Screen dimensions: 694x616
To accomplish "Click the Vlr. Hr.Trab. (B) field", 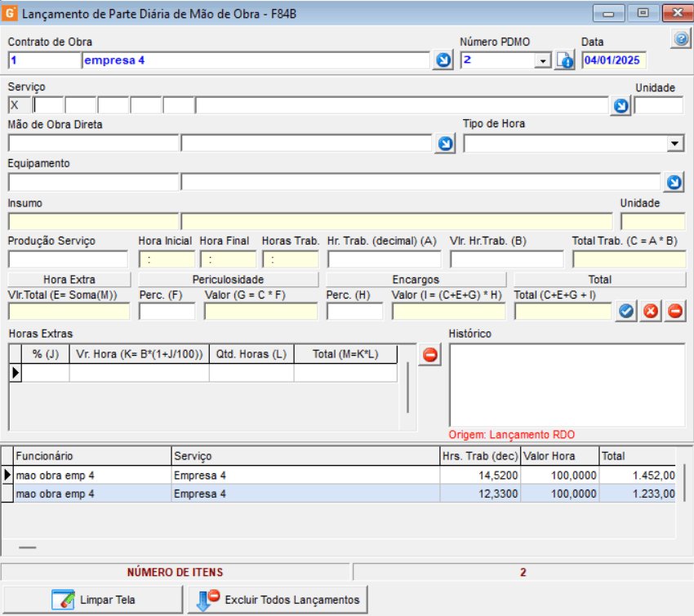I will [x=507, y=259].
